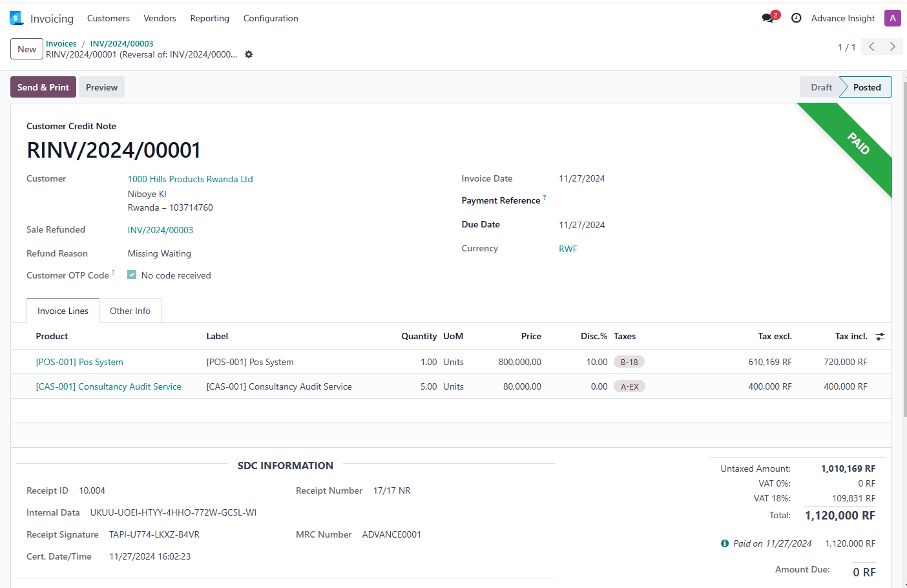Show Customer OTP Code help tooltip
Viewport: 907px width, 588px height.
click(113, 273)
